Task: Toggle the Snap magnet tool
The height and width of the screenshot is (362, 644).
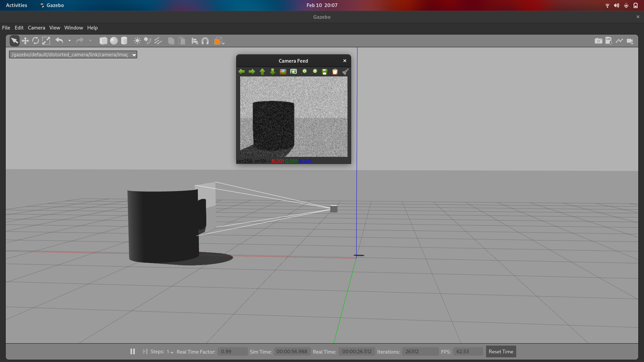Action: (x=205, y=41)
